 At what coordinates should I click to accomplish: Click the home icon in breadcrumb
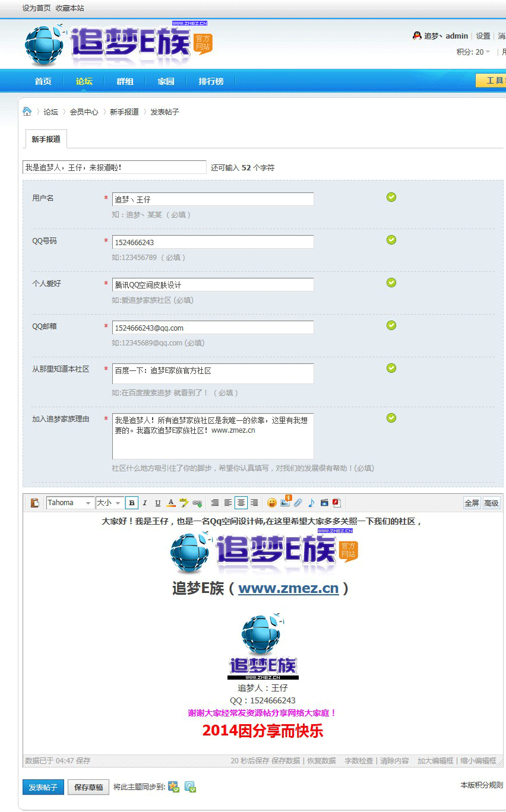(x=27, y=111)
